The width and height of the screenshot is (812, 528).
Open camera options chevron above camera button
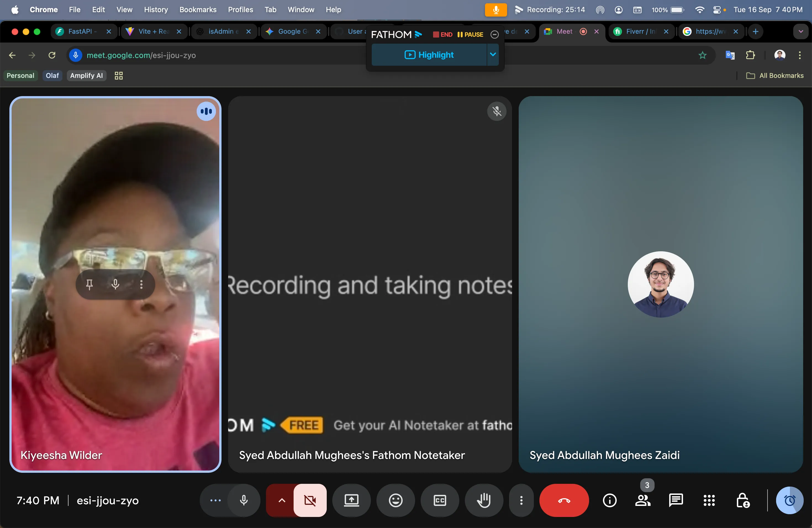point(281,500)
